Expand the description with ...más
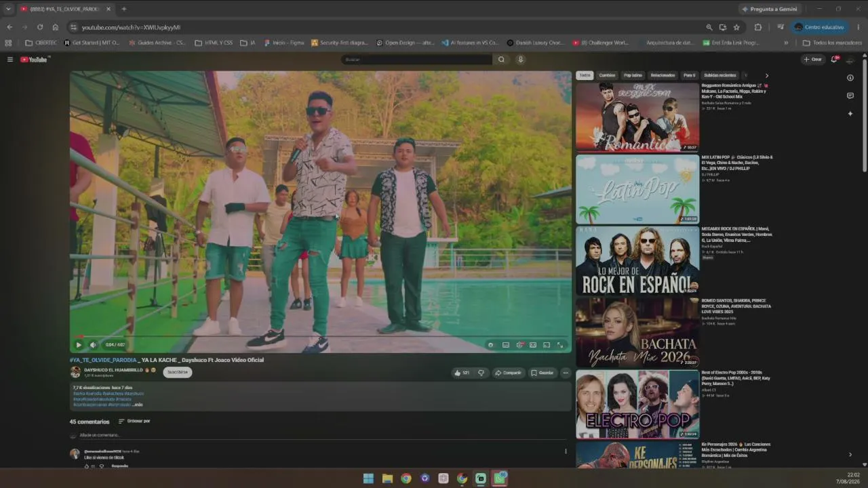 click(x=136, y=405)
